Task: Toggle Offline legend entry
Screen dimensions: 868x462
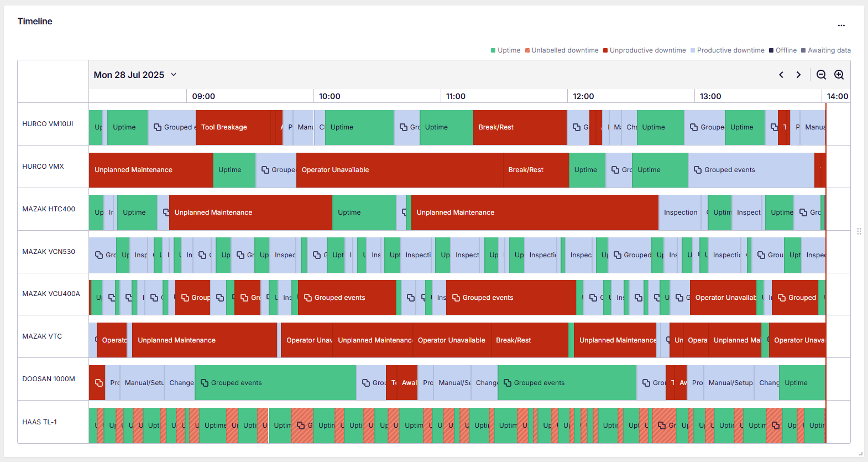Action: (x=783, y=50)
